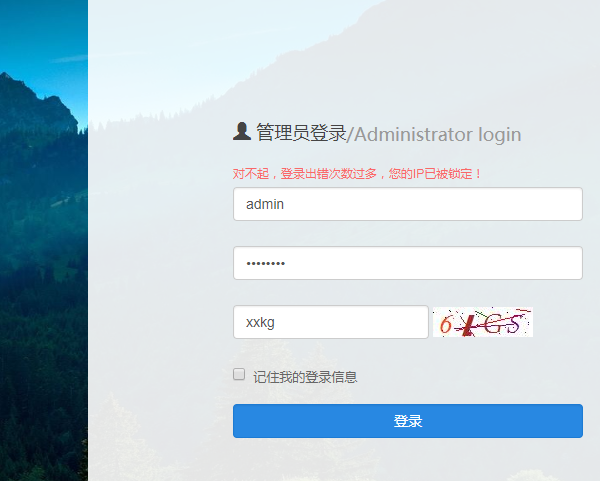Click the red digit 6 in captcha
This screenshot has height=481, width=600.
pyautogui.click(x=446, y=325)
